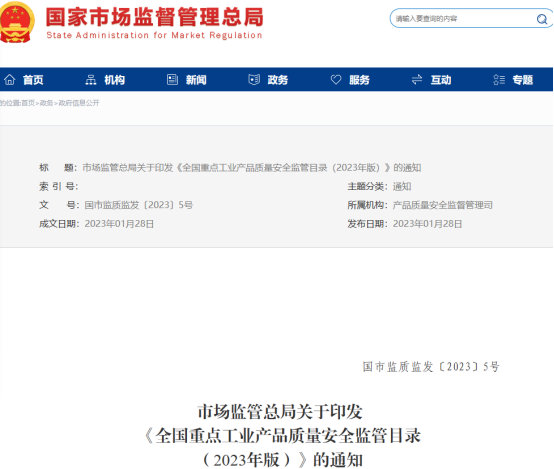Select the 新闻 navigation item
This screenshot has height=469, width=554.
(196, 80)
